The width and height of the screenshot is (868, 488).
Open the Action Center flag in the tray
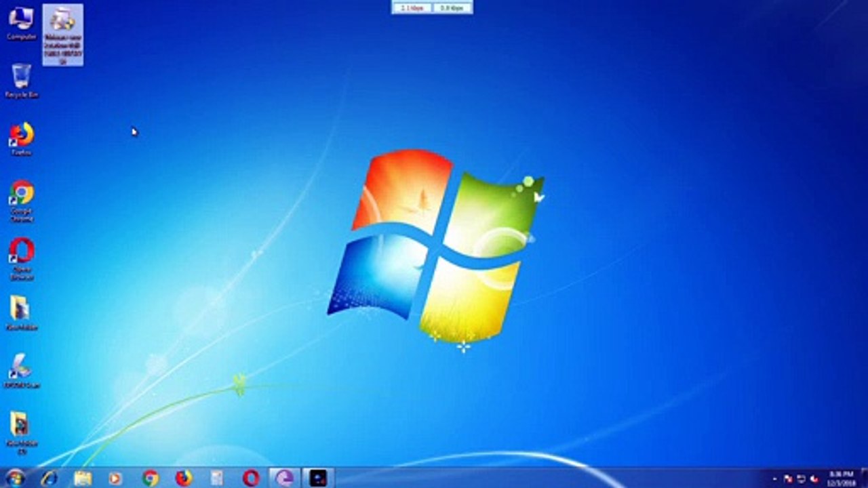click(788, 479)
